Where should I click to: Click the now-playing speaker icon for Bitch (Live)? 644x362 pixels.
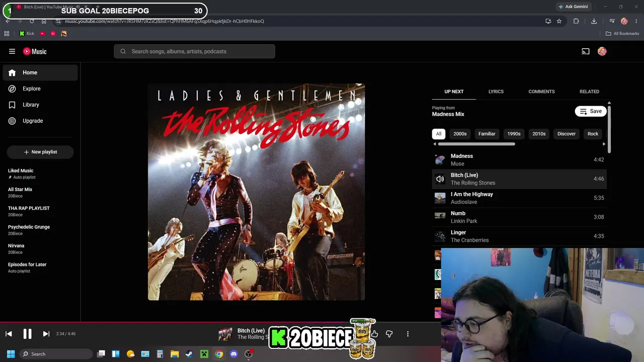point(440,179)
